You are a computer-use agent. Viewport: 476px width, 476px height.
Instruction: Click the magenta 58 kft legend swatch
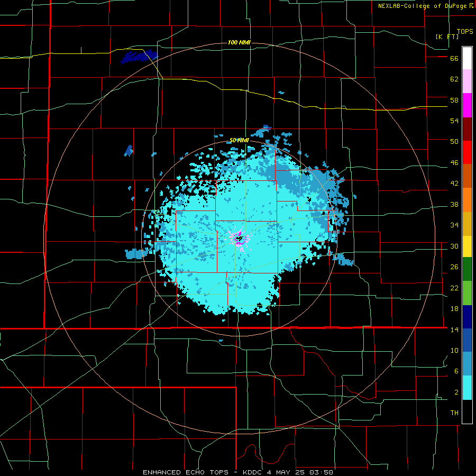[467, 105]
